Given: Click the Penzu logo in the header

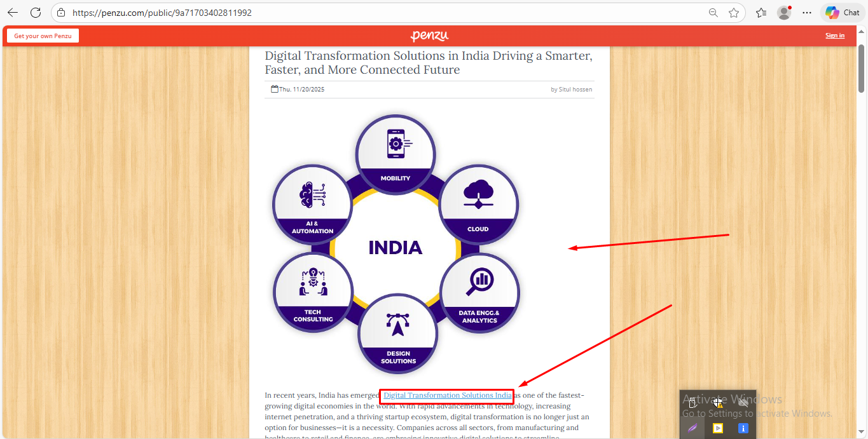Looking at the screenshot, I should point(429,36).
